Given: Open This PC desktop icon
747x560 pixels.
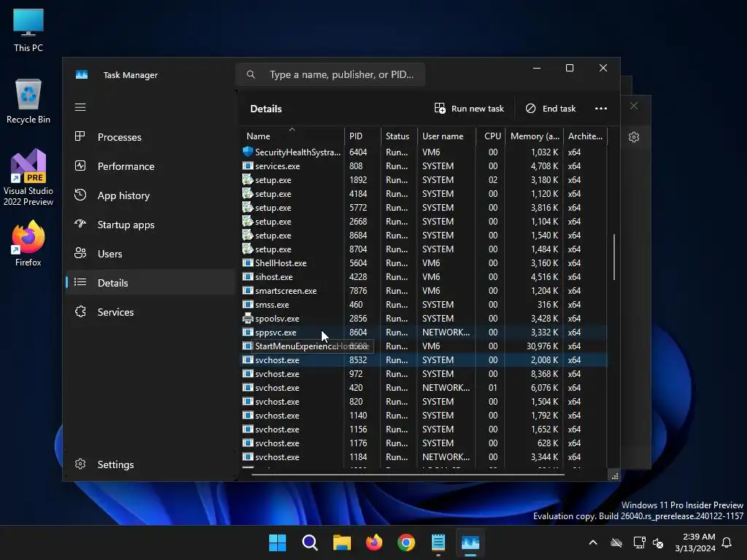Looking at the screenshot, I should [28, 31].
